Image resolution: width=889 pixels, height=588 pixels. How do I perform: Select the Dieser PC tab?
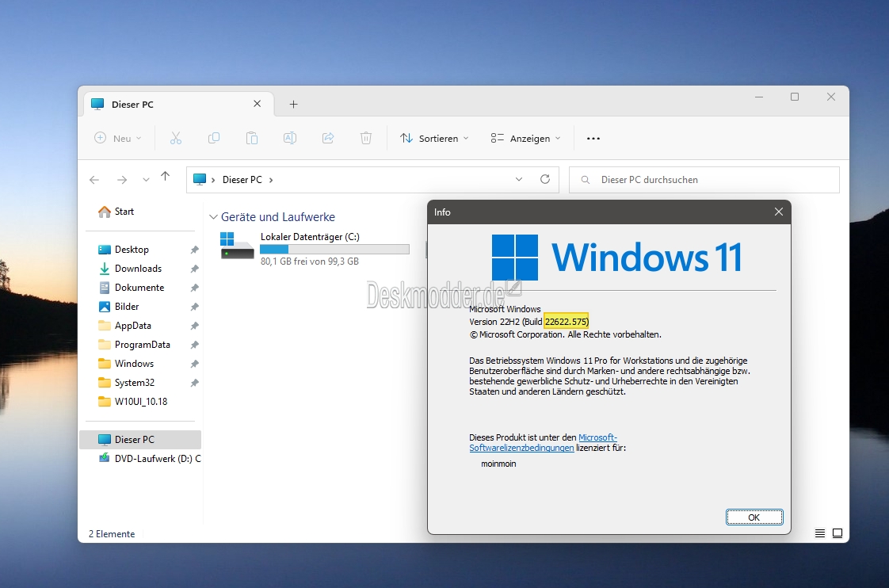click(178, 105)
